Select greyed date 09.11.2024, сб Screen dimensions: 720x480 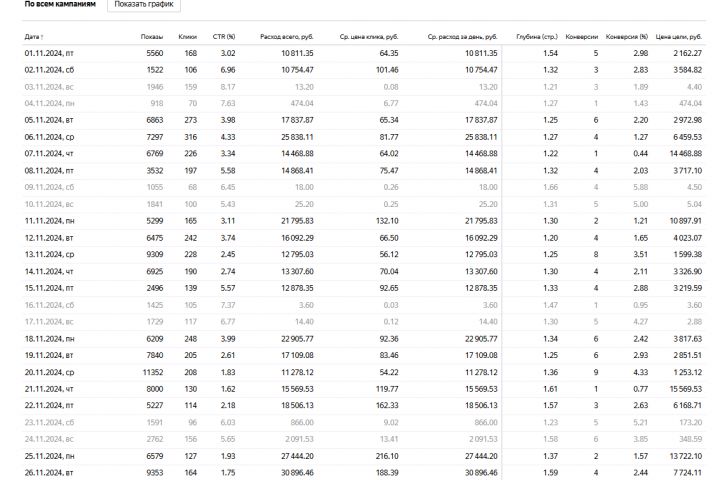49,187
